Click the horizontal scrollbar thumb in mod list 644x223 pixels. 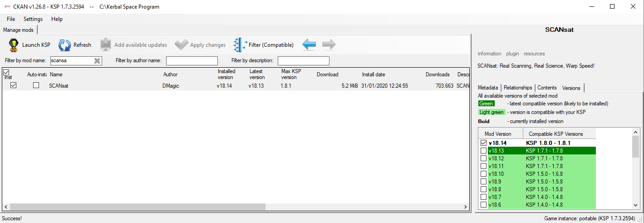click(x=138, y=207)
